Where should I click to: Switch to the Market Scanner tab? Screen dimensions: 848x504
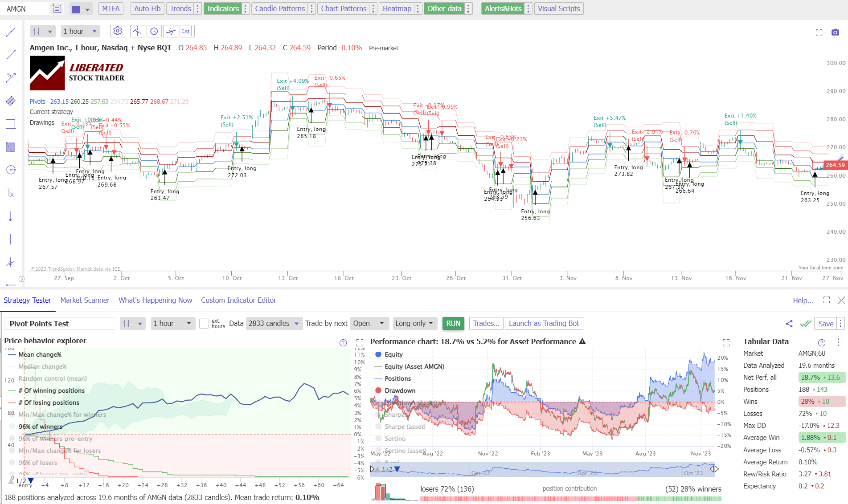tap(85, 300)
